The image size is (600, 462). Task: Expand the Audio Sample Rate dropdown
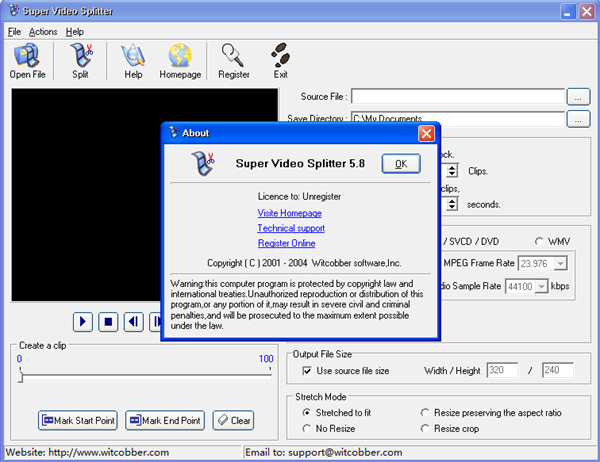click(541, 286)
